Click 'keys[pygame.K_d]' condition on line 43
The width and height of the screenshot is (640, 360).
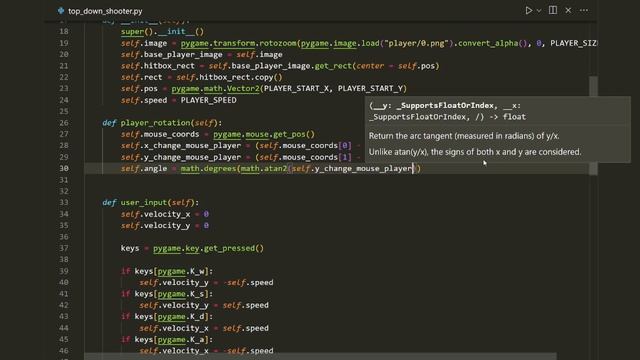tap(173, 316)
